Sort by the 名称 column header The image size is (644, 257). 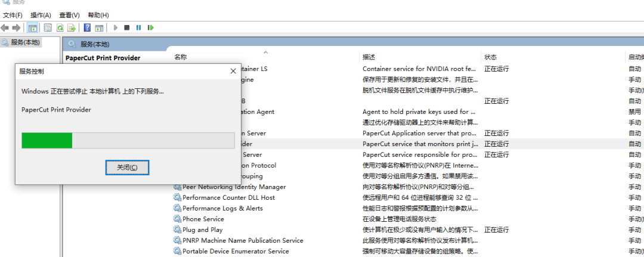(180, 57)
